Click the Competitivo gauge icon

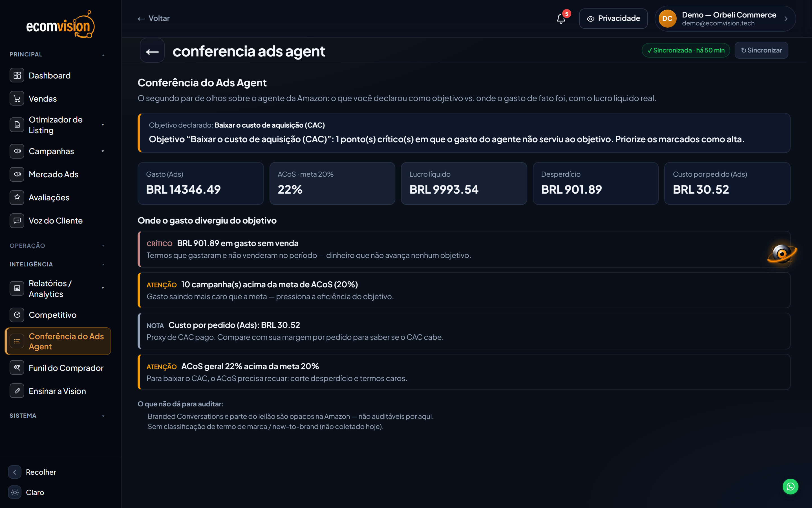(x=17, y=315)
